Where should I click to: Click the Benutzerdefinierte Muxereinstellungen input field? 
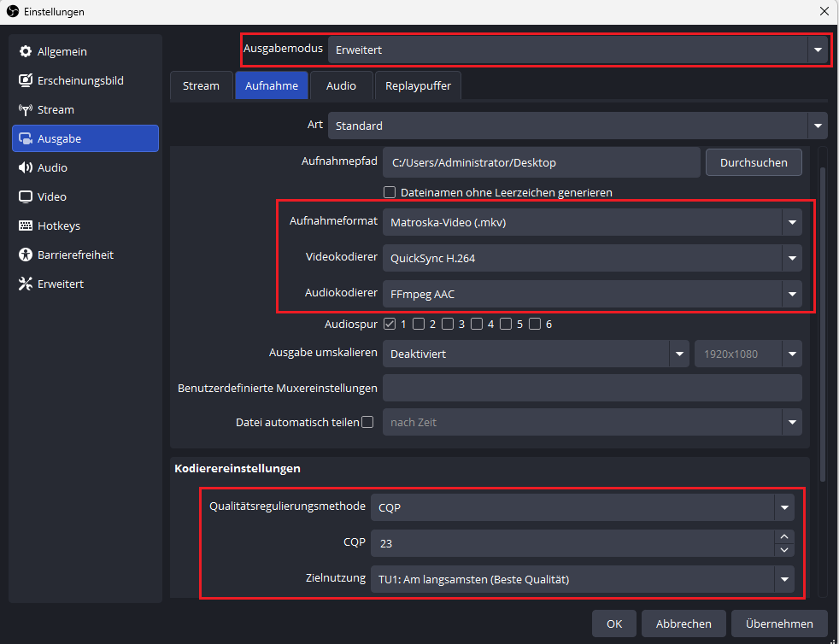coord(592,388)
